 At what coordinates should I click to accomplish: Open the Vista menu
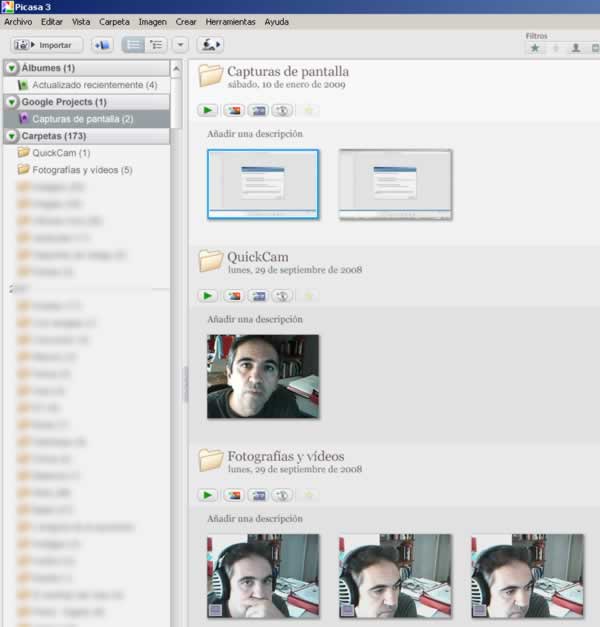(x=81, y=22)
